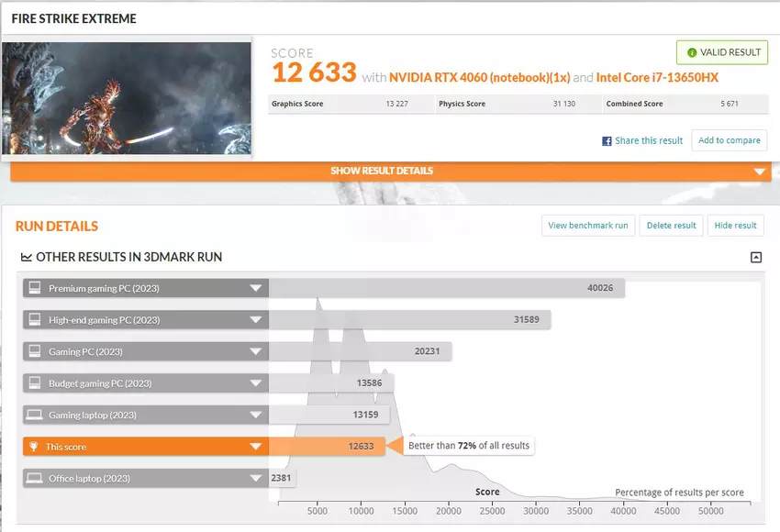Expand the This score row arrow

coord(255,447)
